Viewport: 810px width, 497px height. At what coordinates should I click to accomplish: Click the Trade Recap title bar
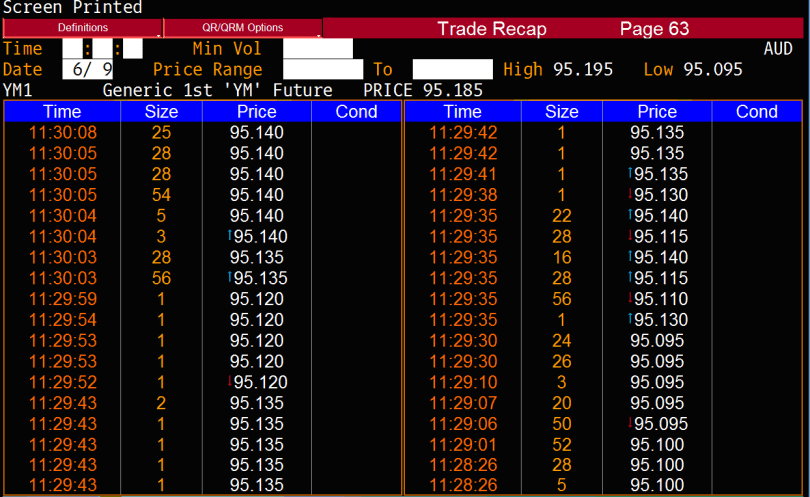563,28
